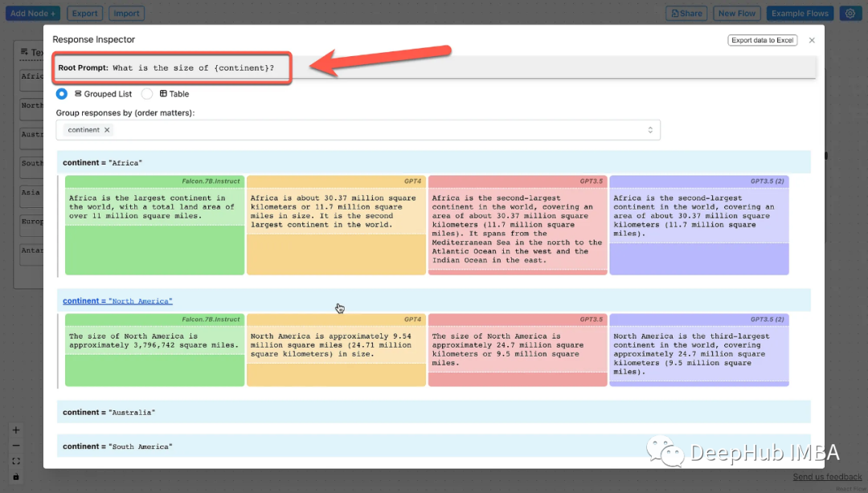Open settings gear icon at top right

tap(850, 14)
